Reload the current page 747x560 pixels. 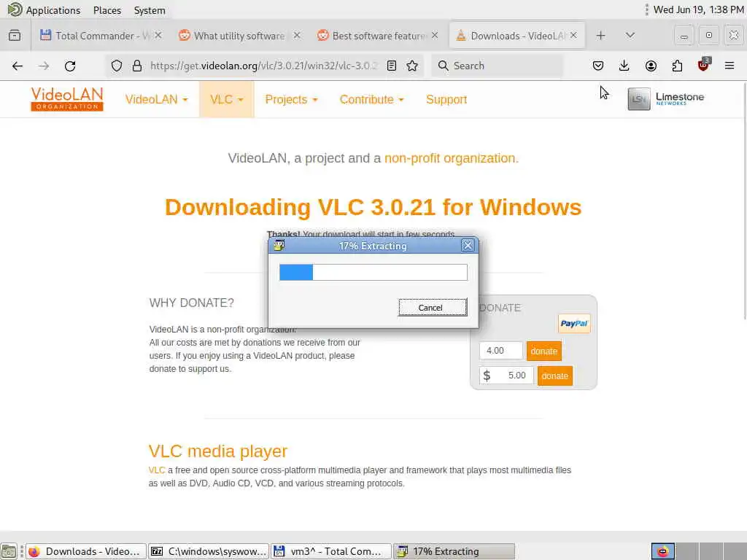pyautogui.click(x=70, y=66)
